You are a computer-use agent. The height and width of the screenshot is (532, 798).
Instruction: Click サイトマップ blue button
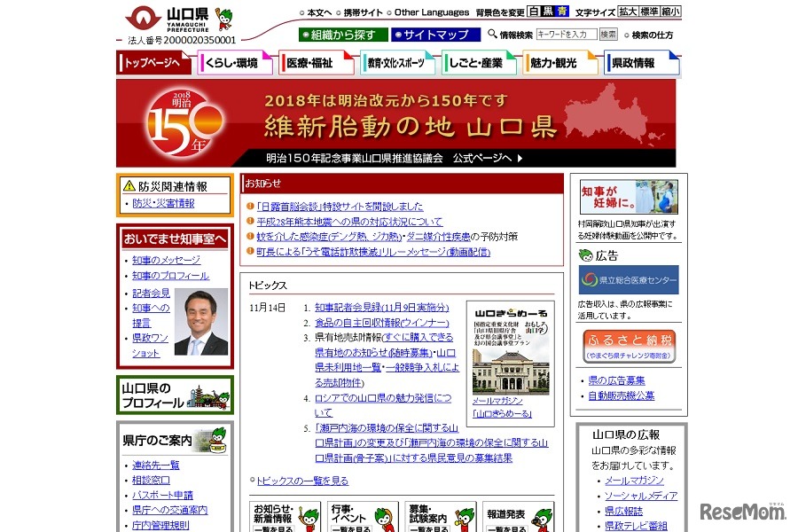pos(435,35)
